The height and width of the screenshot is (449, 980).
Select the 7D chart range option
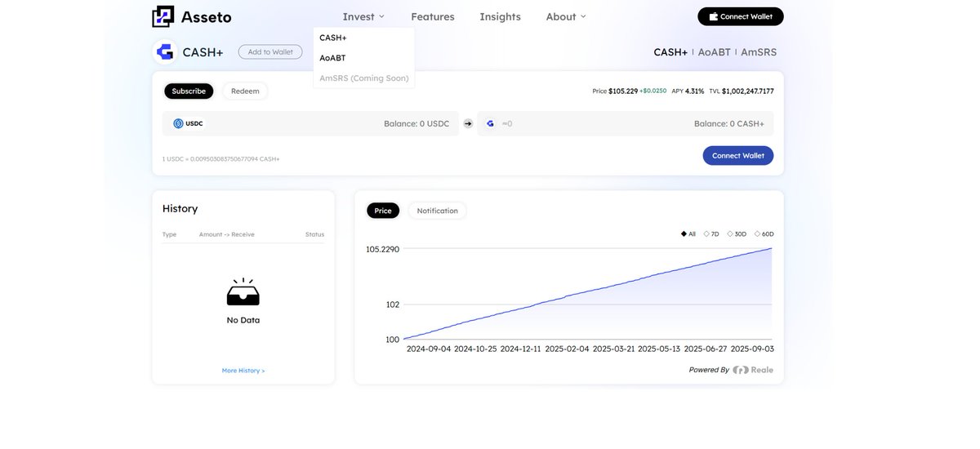coord(711,234)
